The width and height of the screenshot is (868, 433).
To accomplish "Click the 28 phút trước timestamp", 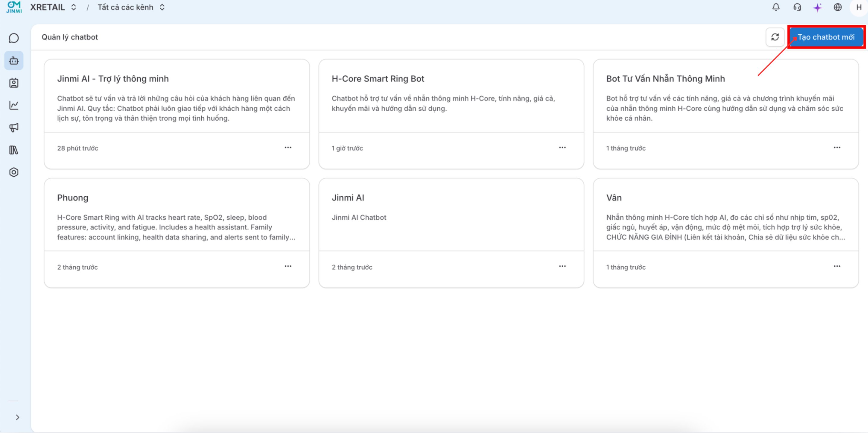I will [77, 148].
